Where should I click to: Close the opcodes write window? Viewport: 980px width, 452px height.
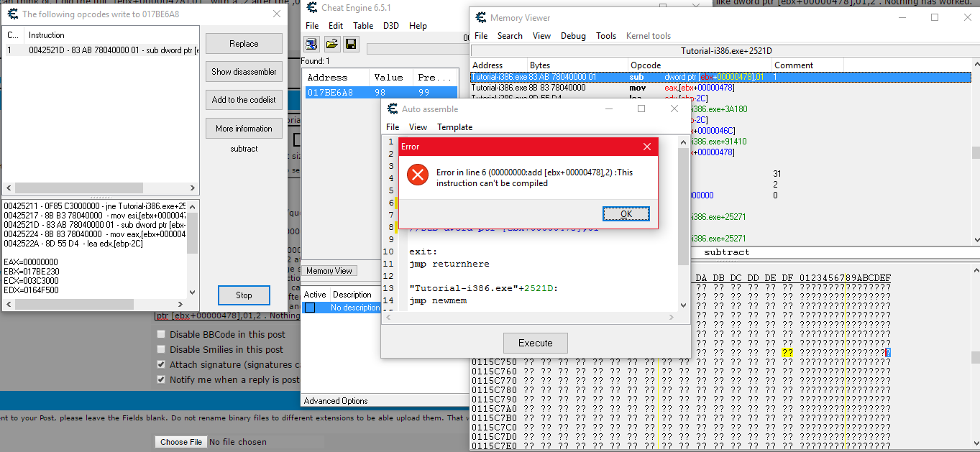277,14
